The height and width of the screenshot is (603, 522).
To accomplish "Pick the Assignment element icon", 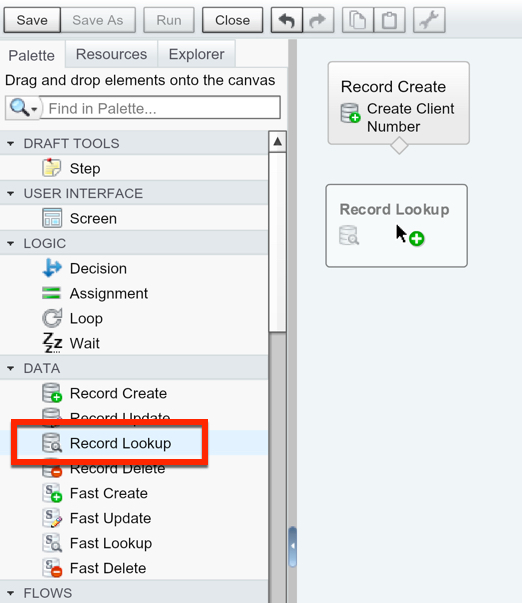I will 52,293.
